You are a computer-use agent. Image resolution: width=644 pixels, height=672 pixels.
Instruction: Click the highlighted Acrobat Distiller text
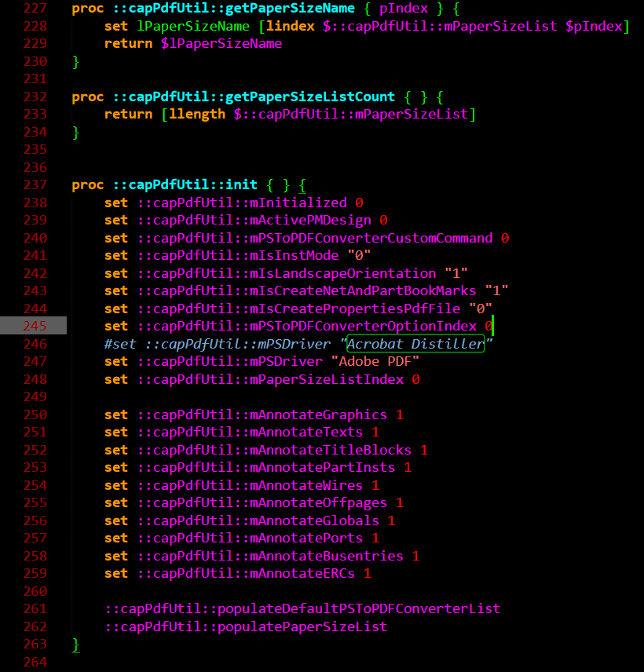point(415,344)
